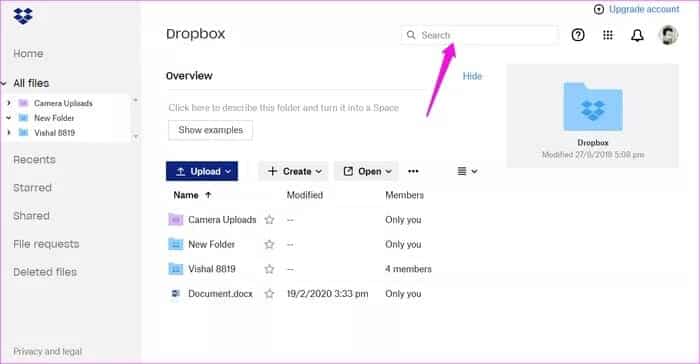Click the 19/2/2020 3:33 pm date
This screenshot has width=700, height=364.
327,293
